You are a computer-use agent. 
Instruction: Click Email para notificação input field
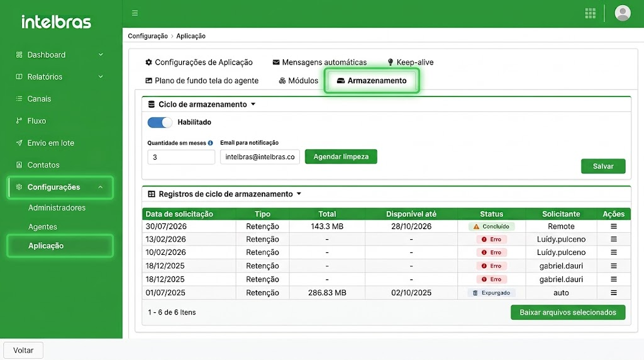(260, 157)
